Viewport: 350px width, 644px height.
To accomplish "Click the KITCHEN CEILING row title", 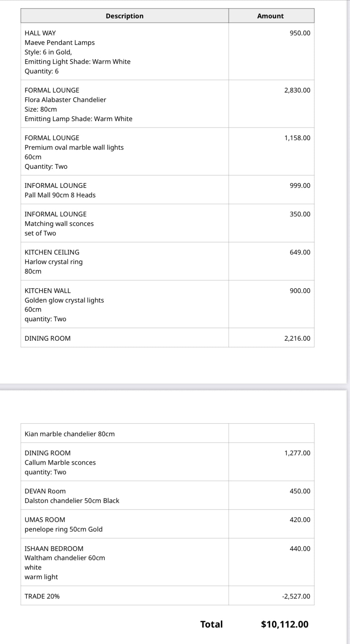I will point(52,252).
